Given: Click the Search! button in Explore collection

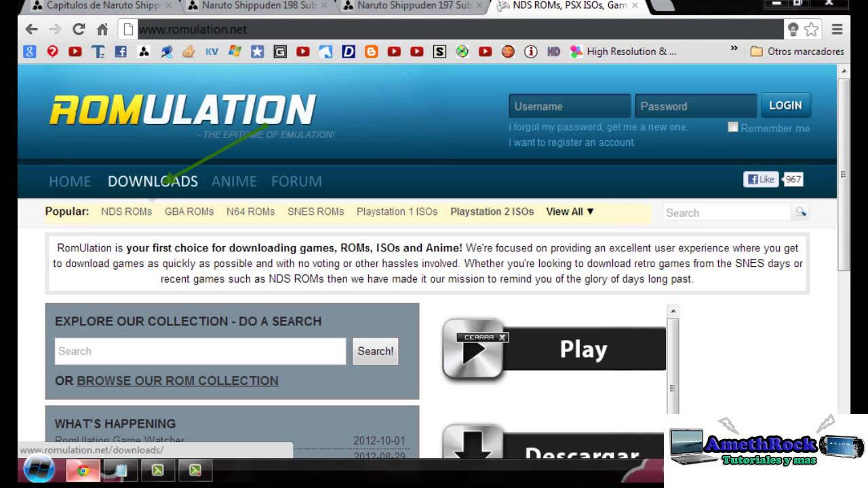Looking at the screenshot, I should 375,351.
